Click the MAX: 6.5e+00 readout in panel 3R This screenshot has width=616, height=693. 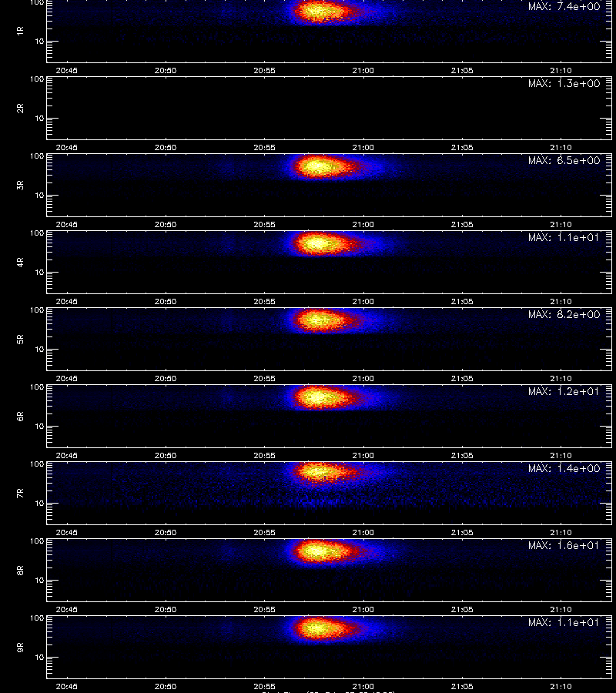point(564,160)
